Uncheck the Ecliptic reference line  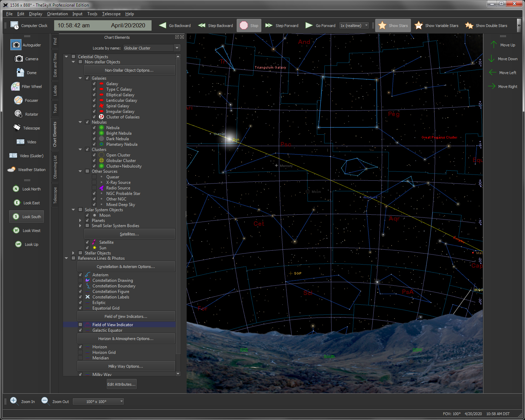click(80, 303)
